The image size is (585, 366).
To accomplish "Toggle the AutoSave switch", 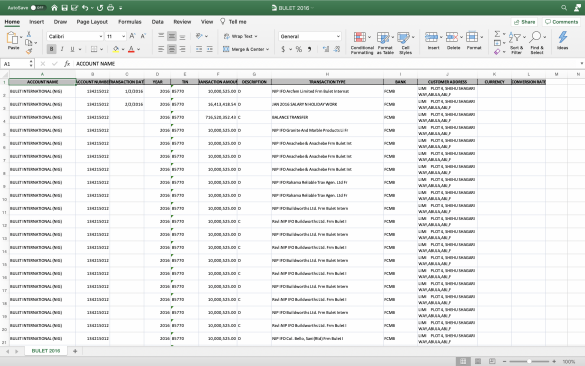I will tap(38, 7).
